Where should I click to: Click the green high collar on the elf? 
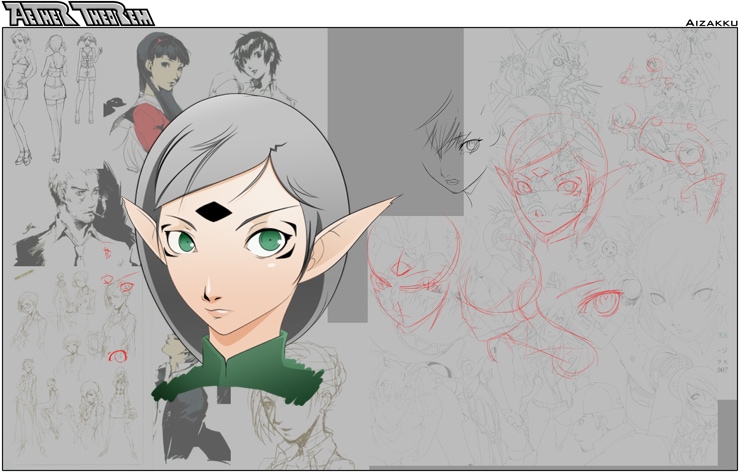pyautogui.click(x=240, y=370)
